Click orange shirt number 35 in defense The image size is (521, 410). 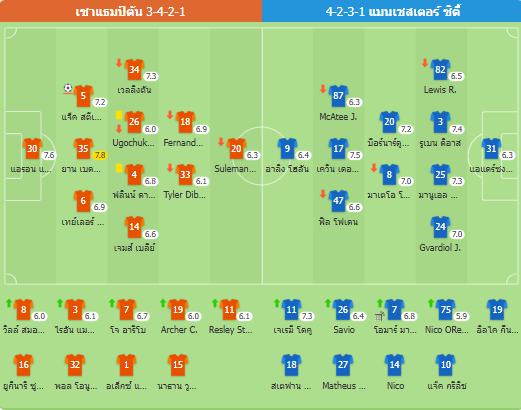[x=83, y=148]
